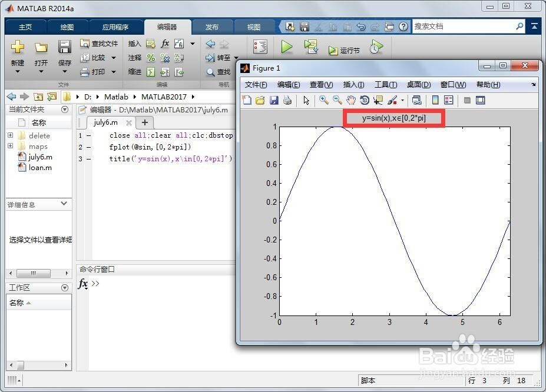
Task: Click the Run and Advance icon
Action: coord(311,46)
